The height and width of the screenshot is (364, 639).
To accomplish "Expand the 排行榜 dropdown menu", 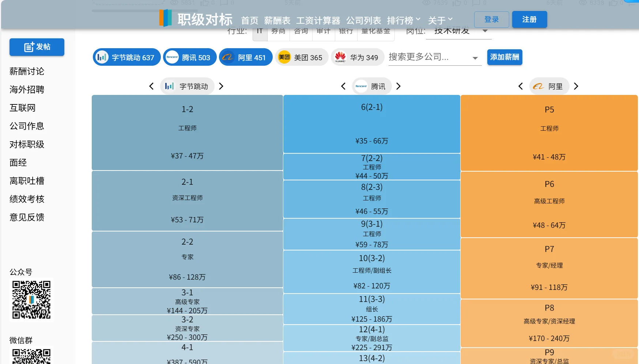I will [x=404, y=20].
